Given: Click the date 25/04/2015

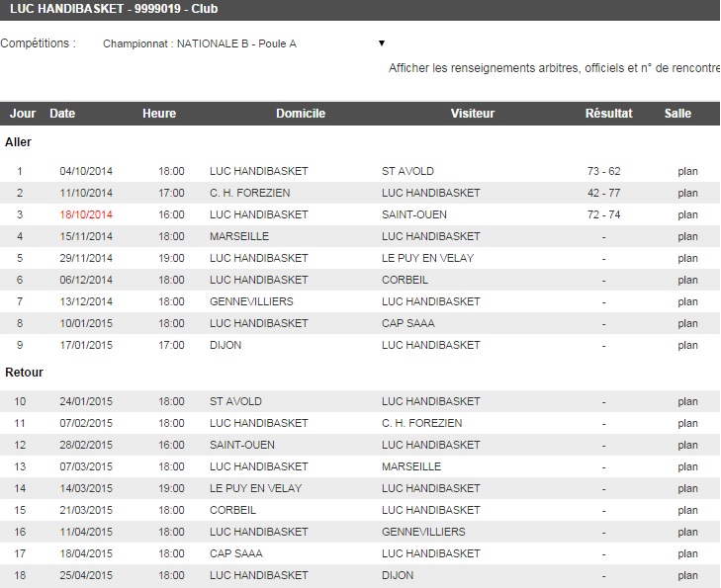Looking at the screenshot, I should click(86, 575).
